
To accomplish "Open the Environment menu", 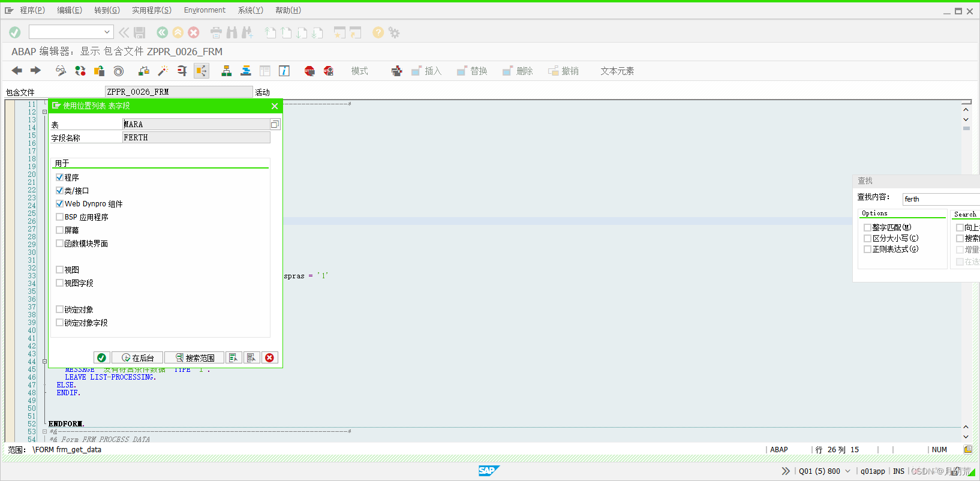I will 205,10.
